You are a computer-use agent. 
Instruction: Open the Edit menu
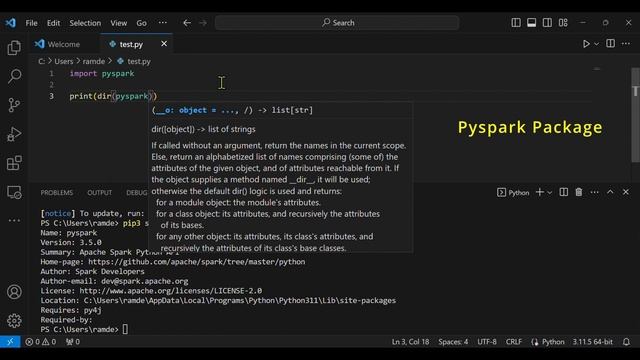click(53, 23)
